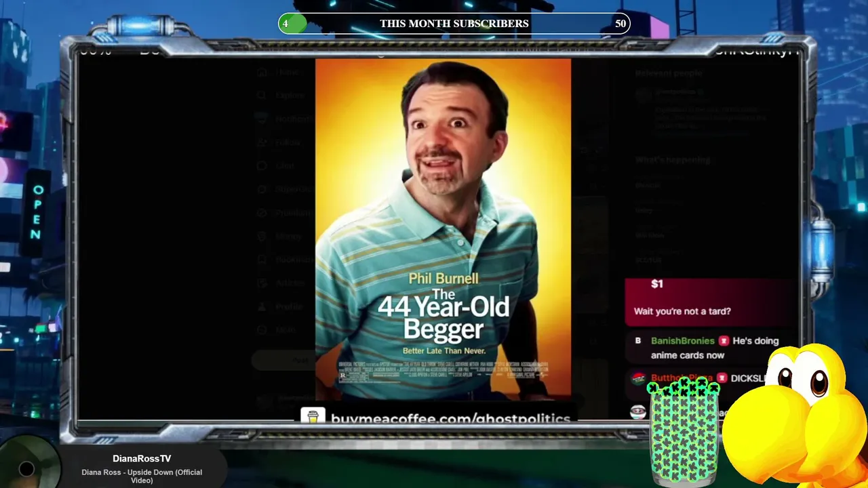The height and width of the screenshot is (488, 868).
Task: Click the dimmed Post button
Action: (283, 361)
